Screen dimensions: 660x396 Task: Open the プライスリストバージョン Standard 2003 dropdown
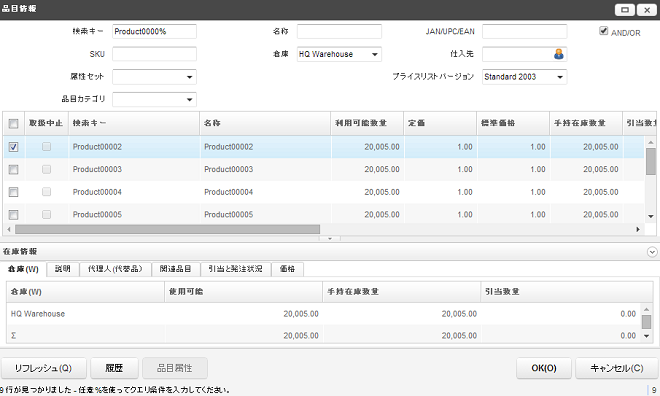pos(560,77)
